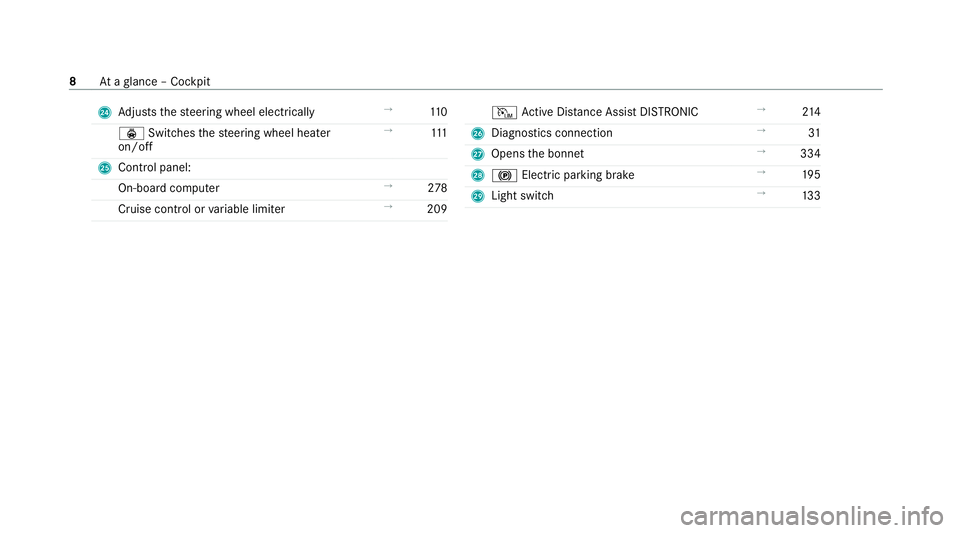Follow page 31 Diagnostics connection link

[814, 133]
